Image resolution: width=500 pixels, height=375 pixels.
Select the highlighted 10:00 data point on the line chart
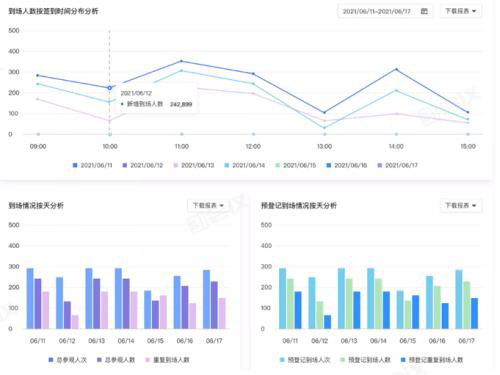[109, 88]
